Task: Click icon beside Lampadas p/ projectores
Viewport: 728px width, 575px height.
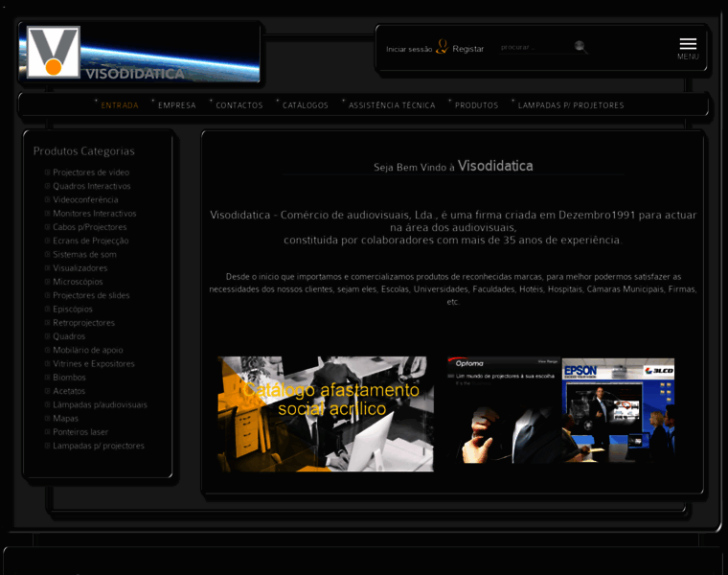Action: coord(47,446)
